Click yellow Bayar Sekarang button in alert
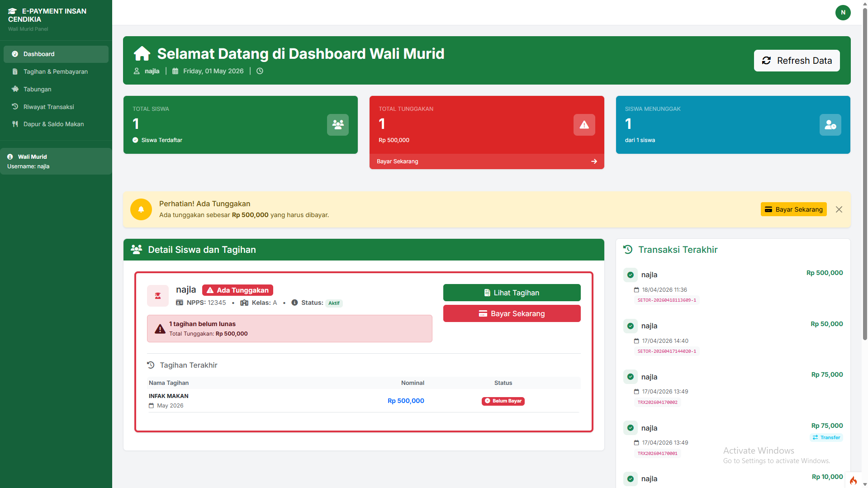Viewport: 868px width, 488px height. coord(793,209)
